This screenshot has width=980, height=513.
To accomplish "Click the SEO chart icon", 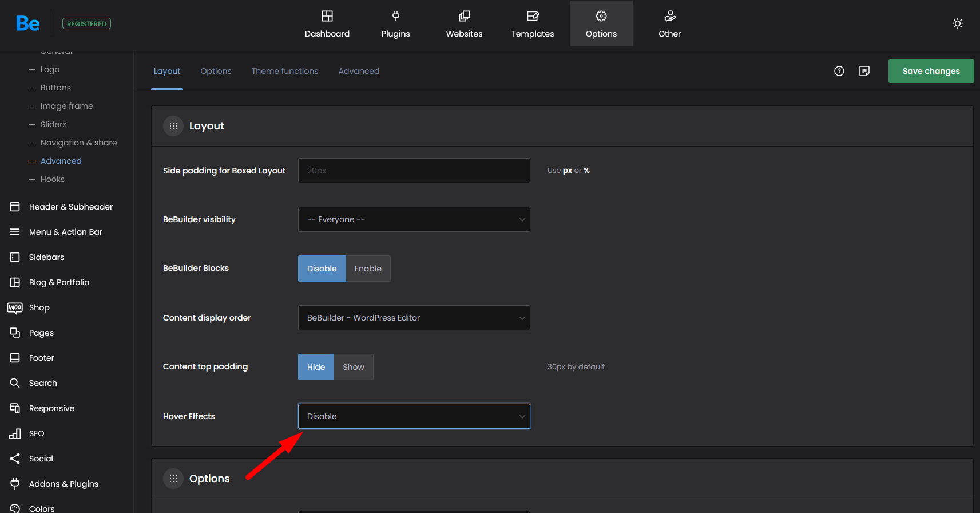I will (15, 433).
